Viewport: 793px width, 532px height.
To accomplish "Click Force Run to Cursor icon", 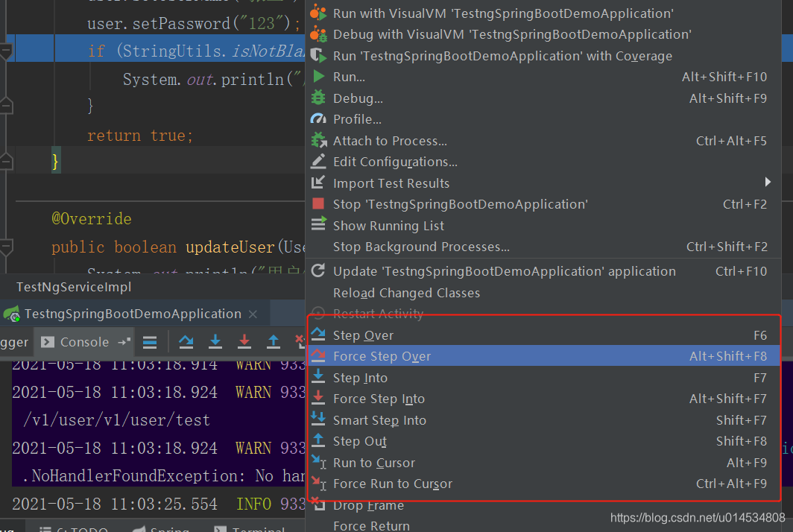I will click(x=319, y=483).
